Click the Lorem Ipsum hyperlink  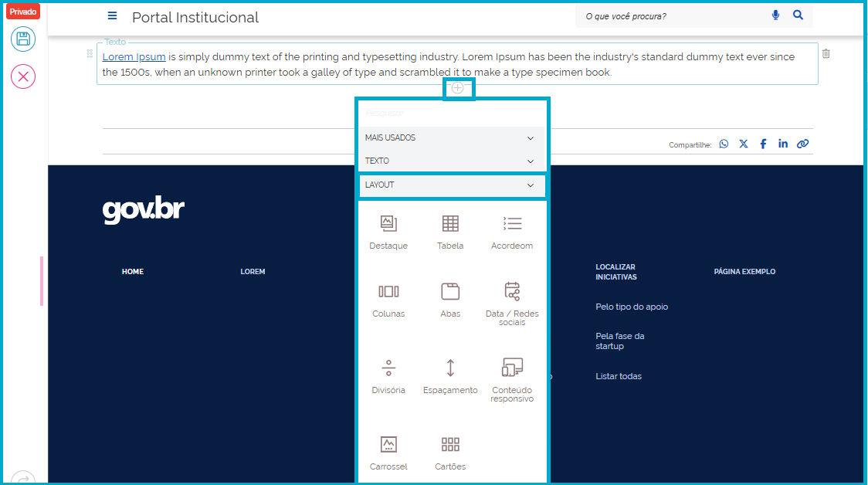pyautogui.click(x=134, y=56)
